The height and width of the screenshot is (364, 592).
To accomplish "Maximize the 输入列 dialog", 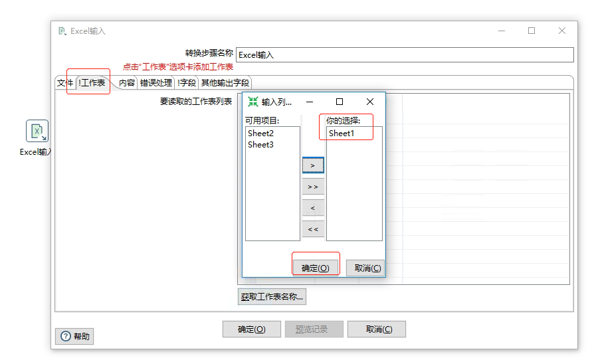I will [340, 102].
